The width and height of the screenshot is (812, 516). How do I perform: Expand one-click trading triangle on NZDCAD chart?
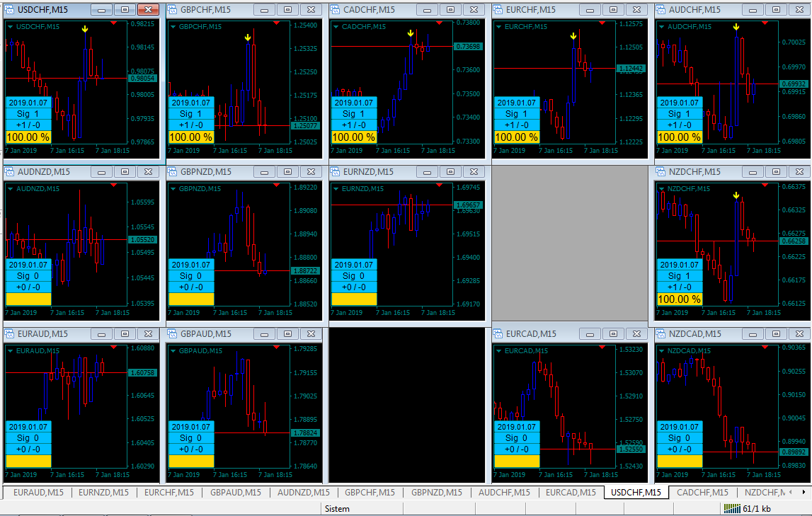click(x=661, y=351)
